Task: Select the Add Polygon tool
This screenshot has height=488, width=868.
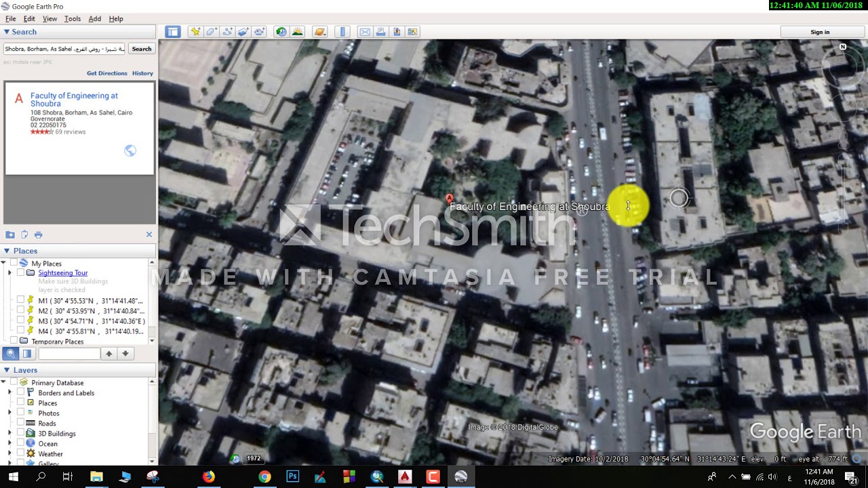Action: 212,32
